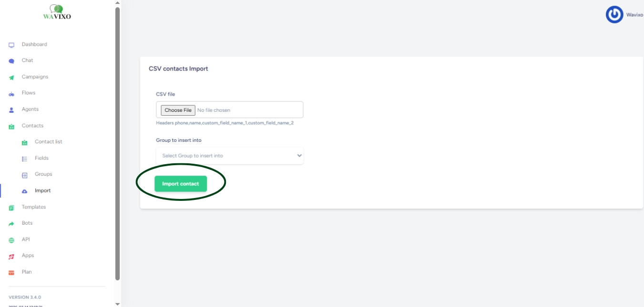Open the Groups submenu item

[x=43, y=174]
